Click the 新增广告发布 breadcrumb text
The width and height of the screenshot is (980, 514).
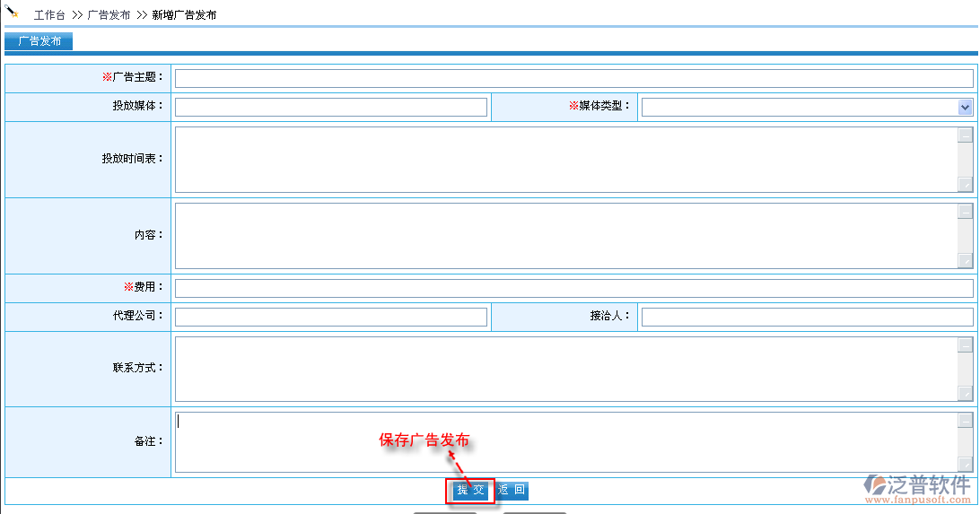click(x=184, y=15)
